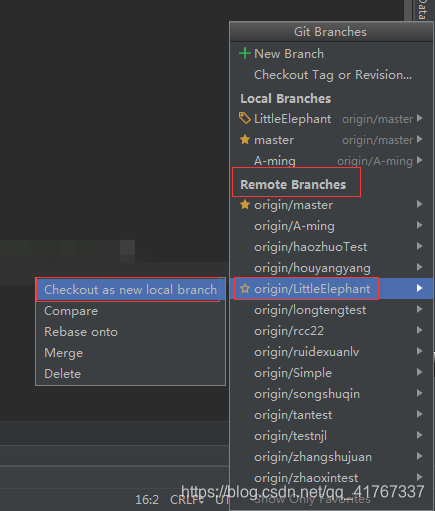
Task: Expand submenu arrow for origin/LittleElephant
Action: click(x=420, y=288)
